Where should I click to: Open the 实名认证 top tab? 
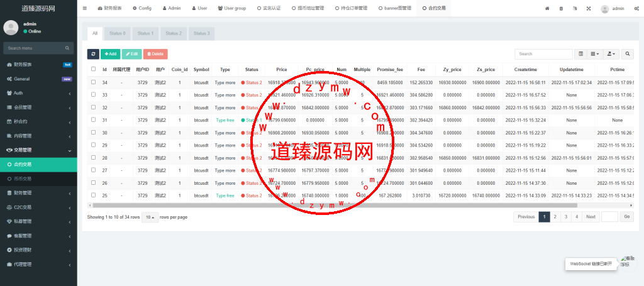(269, 8)
